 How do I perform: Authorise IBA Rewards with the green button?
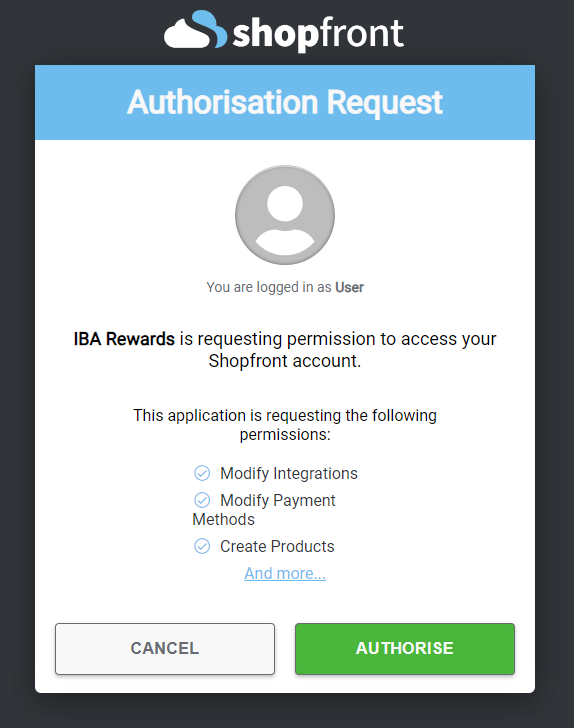click(405, 649)
